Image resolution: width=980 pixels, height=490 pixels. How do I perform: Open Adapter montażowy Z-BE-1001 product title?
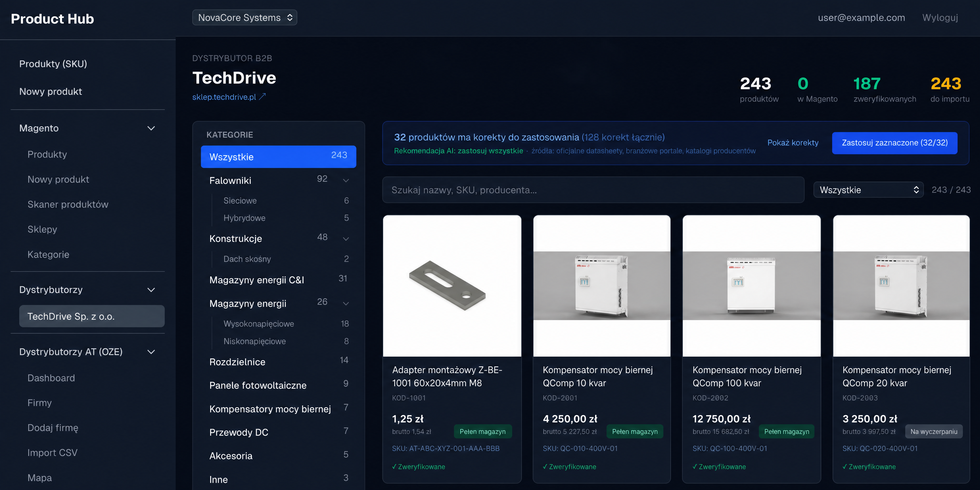(447, 377)
